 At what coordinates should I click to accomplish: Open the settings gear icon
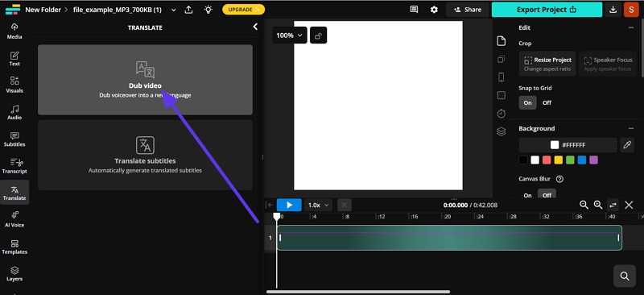(x=434, y=10)
